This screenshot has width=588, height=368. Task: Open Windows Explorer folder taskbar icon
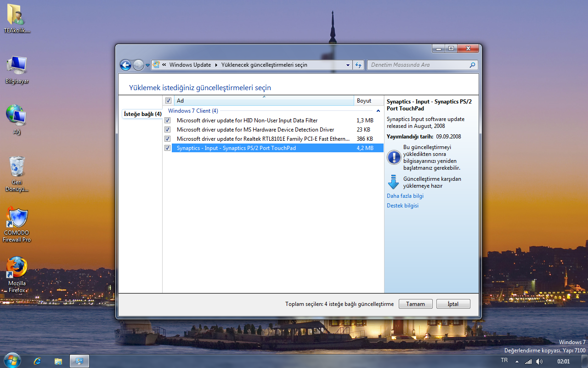pyautogui.click(x=58, y=361)
